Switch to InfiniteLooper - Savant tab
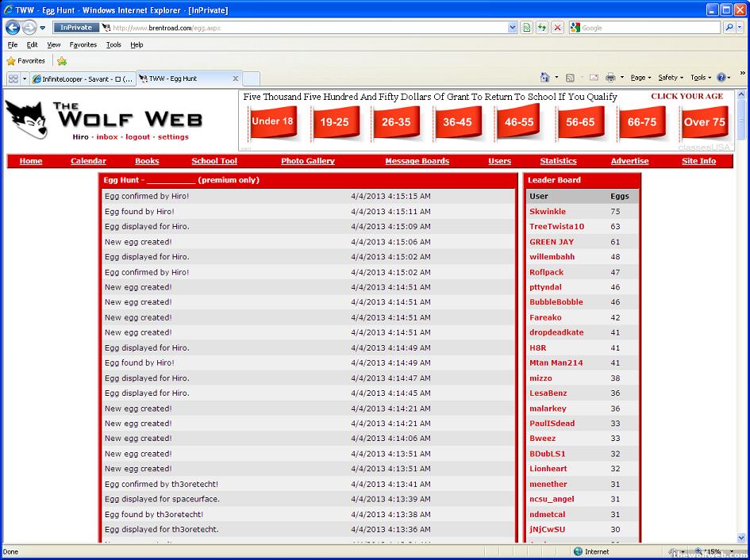The width and height of the screenshot is (750, 560). [83, 79]
